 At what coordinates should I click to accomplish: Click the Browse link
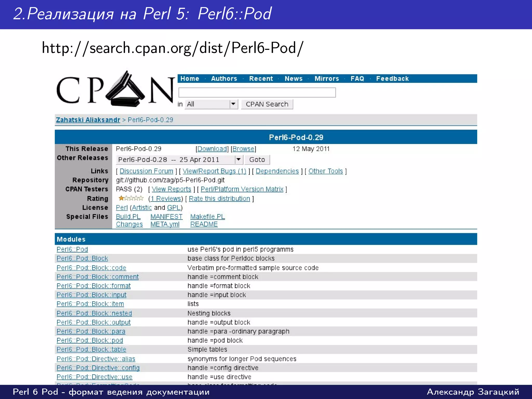tap(243, 149)
